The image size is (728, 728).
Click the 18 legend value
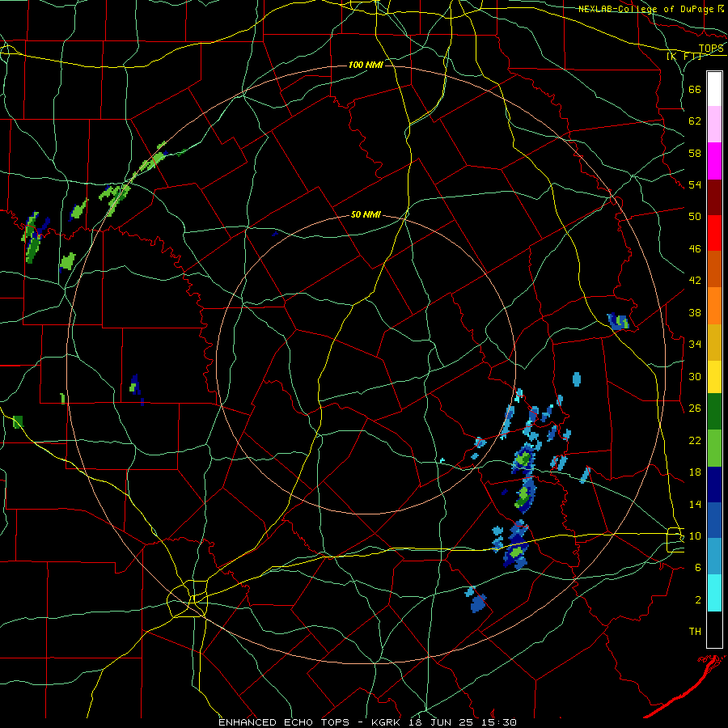coord(695,472)
